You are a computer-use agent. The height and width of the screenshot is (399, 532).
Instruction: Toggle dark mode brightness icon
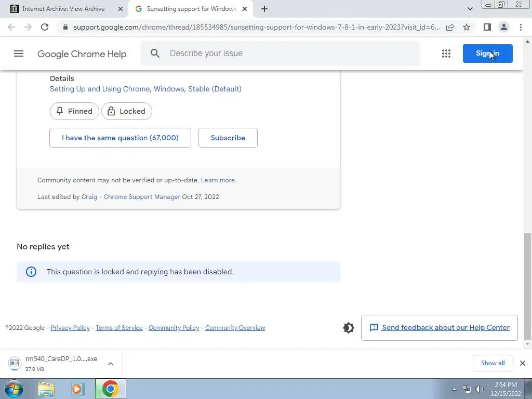tap(349, 328)
